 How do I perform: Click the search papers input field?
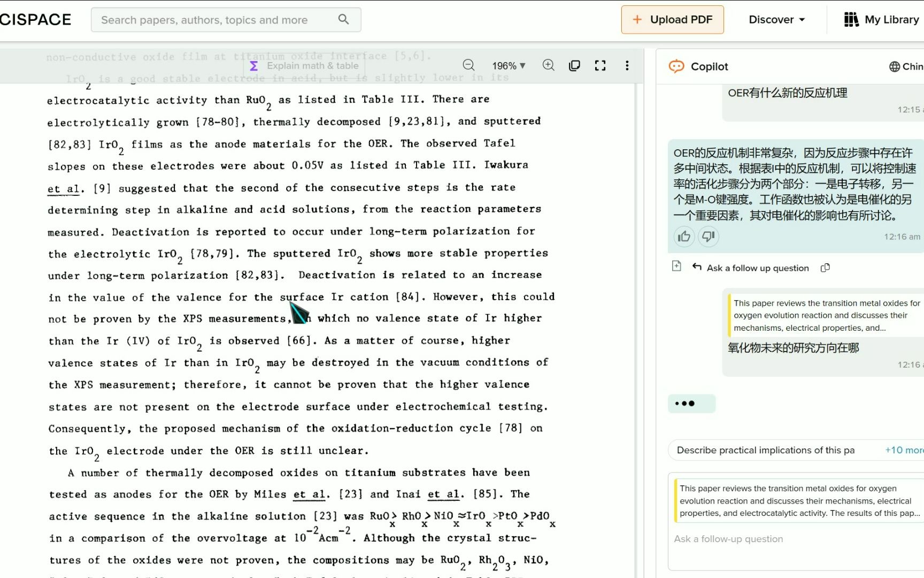tap(226, 20)
